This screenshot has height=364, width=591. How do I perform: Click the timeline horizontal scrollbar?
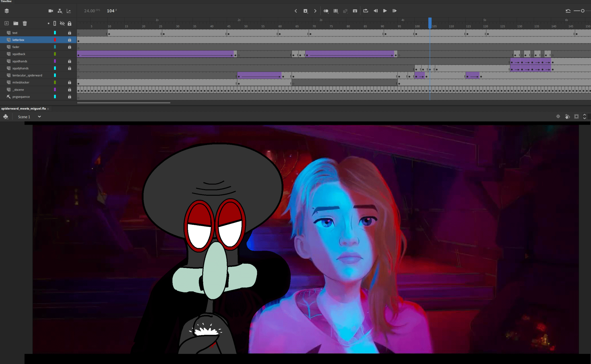(124, 103)
